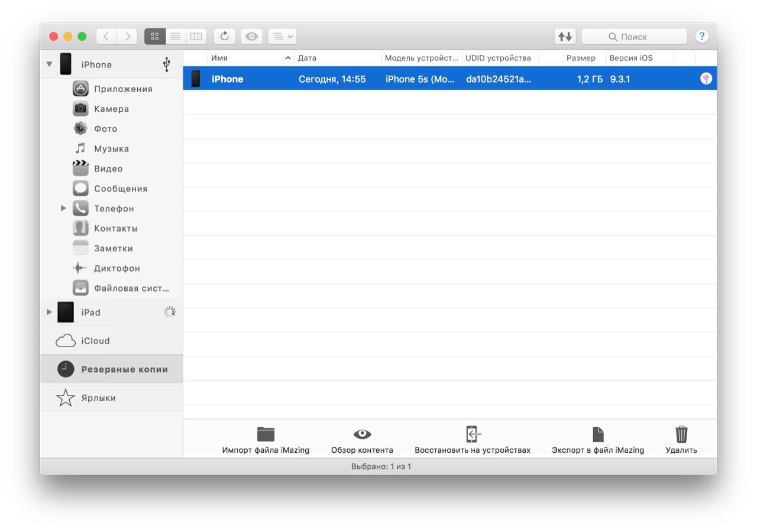757x532 pixels.
Task: Click the backup date Сегодня, 14:55
Action: pyautogui.click(x=332, y=79)
